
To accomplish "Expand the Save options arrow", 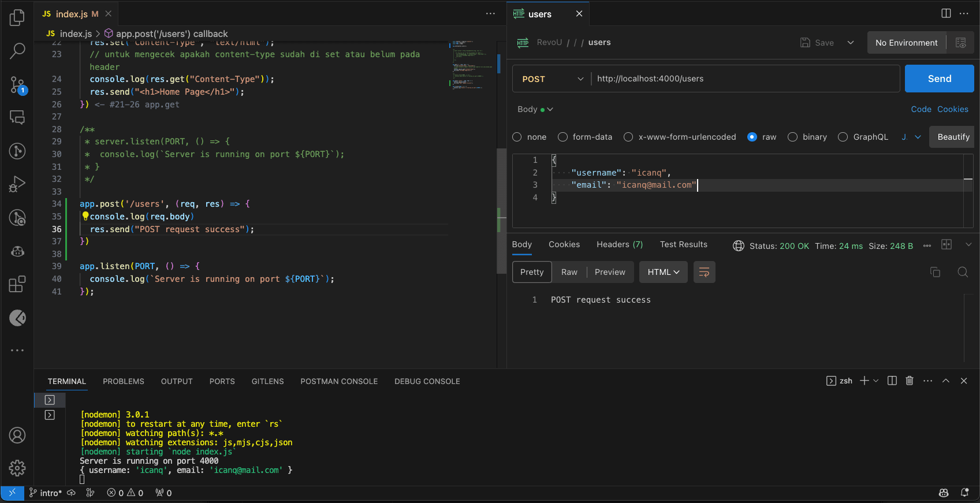I will [x=851, y=43].
